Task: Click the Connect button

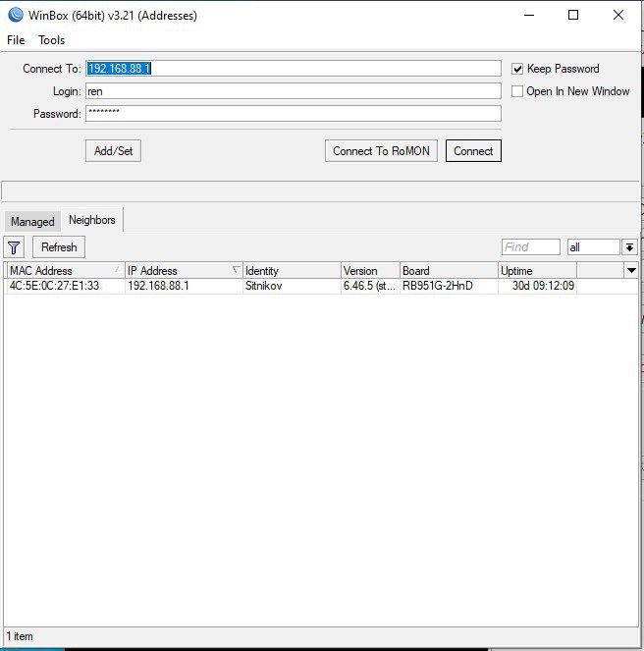Action: point(473,150)
